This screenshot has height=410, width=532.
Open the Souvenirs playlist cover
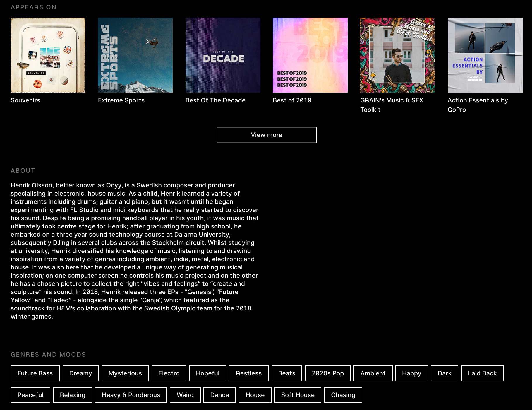pos(48,55)
